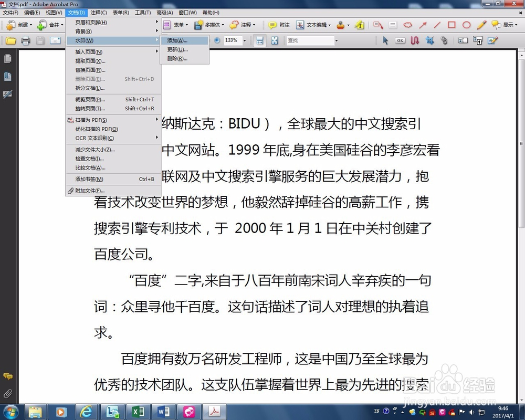Choose Insert Pages (插入页面) menu item

coord(113,51)
